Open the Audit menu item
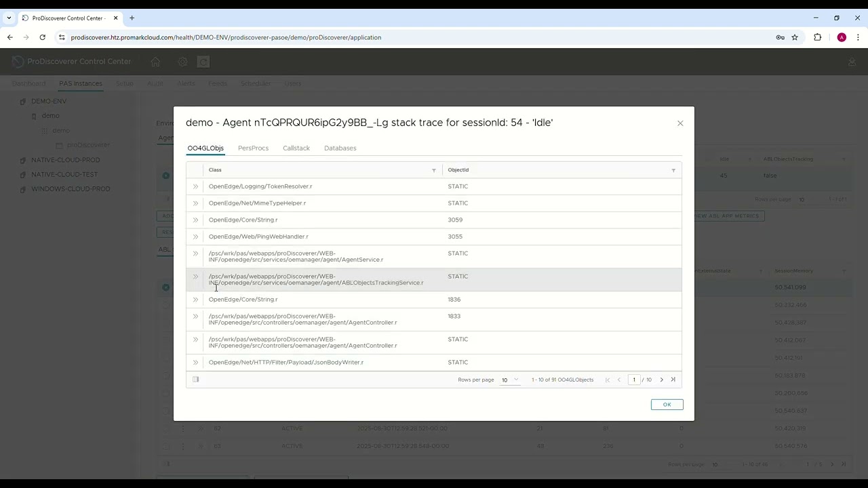Screen dimensions: 868x488 click(x=155, y=83)
